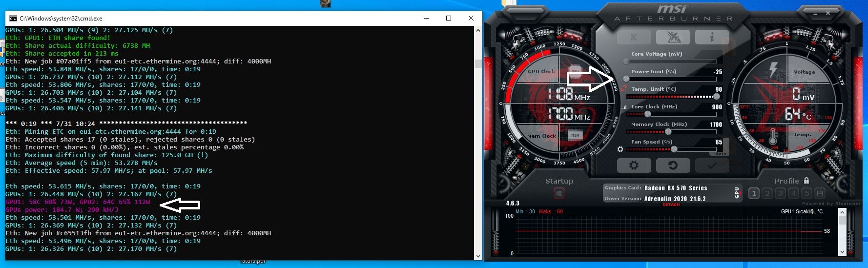Click the Power Limit slider handle

(626, 79)
